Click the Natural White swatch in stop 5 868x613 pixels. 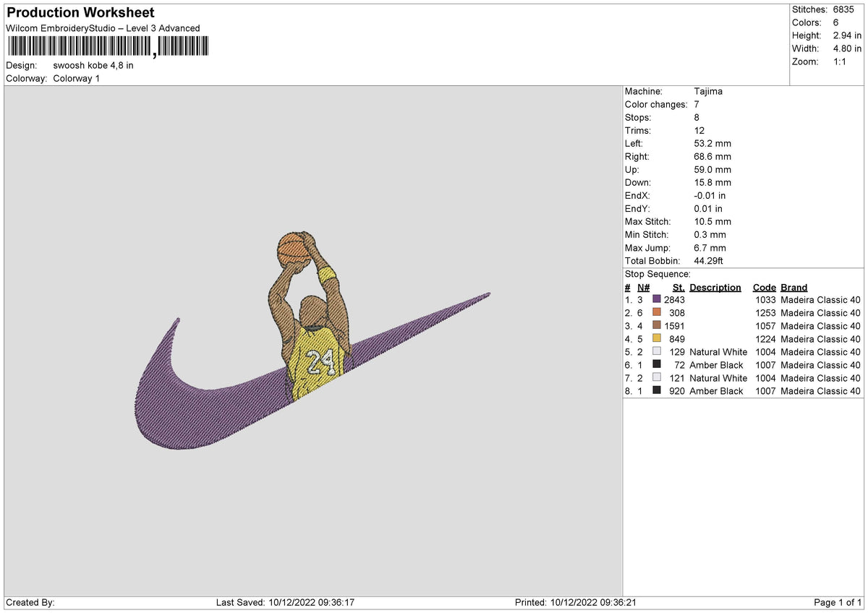657,352
